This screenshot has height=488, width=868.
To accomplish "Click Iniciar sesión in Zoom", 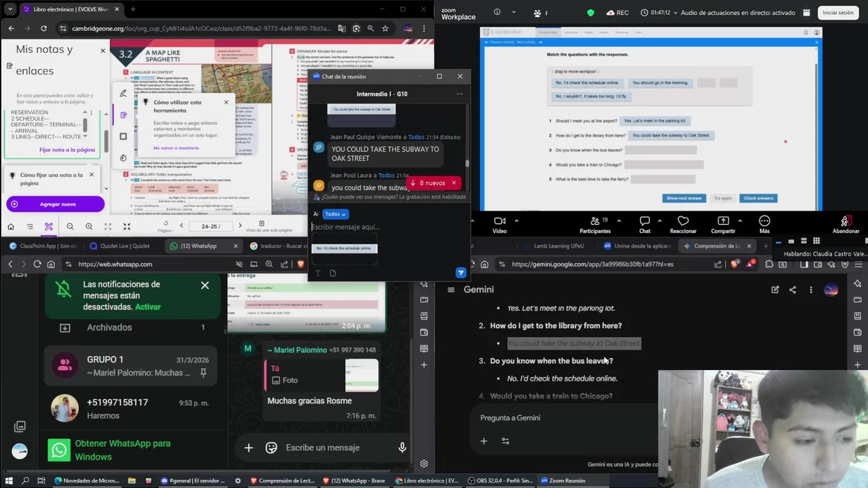I will (x=838, y=12).
